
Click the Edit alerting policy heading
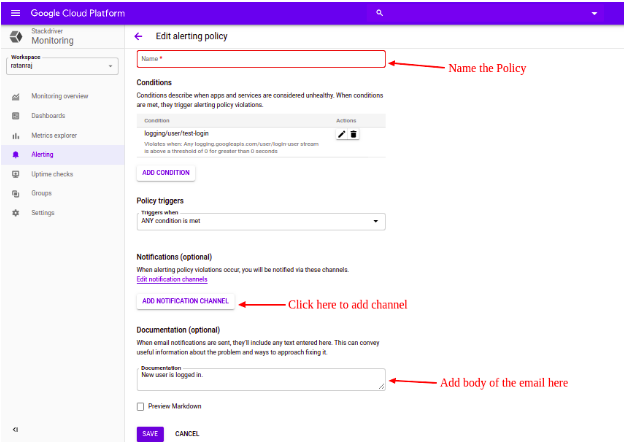pyautogui.click(x=191, y=36)
